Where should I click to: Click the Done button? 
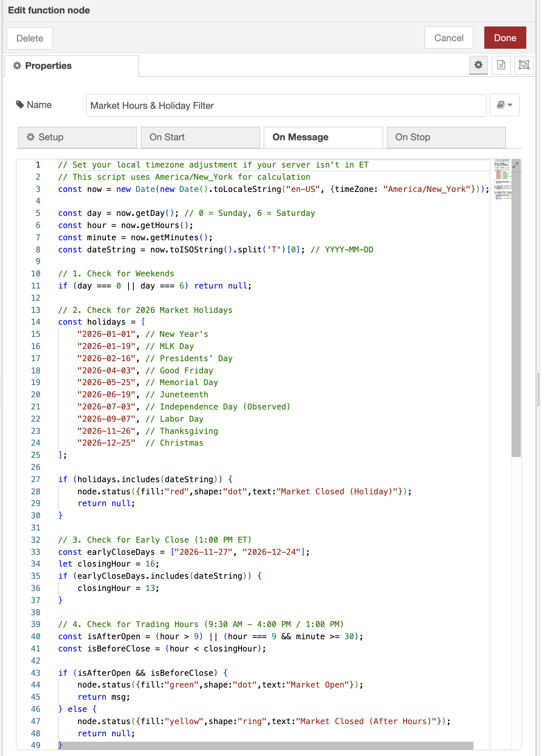point(505,38)
